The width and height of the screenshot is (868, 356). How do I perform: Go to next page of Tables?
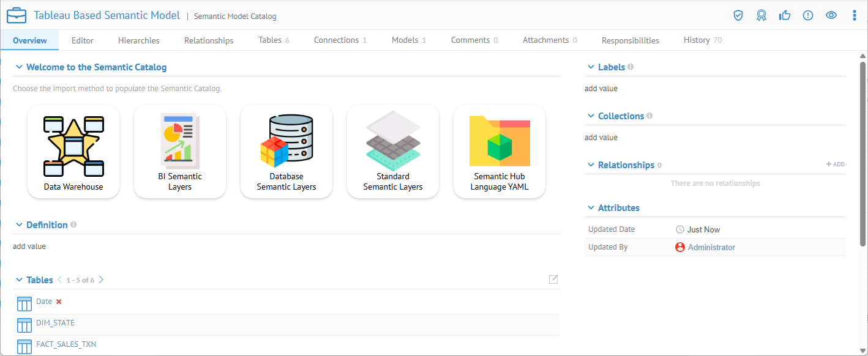(102, 280)
